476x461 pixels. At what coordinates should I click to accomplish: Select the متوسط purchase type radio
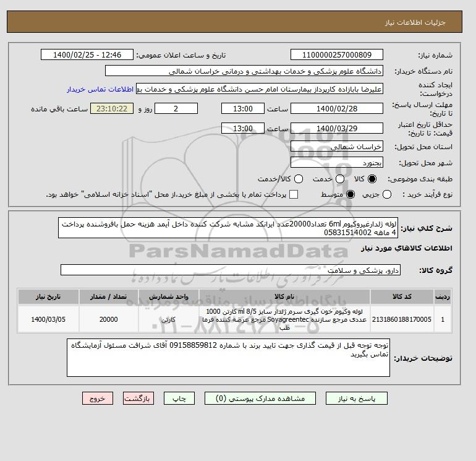(351, 194)
